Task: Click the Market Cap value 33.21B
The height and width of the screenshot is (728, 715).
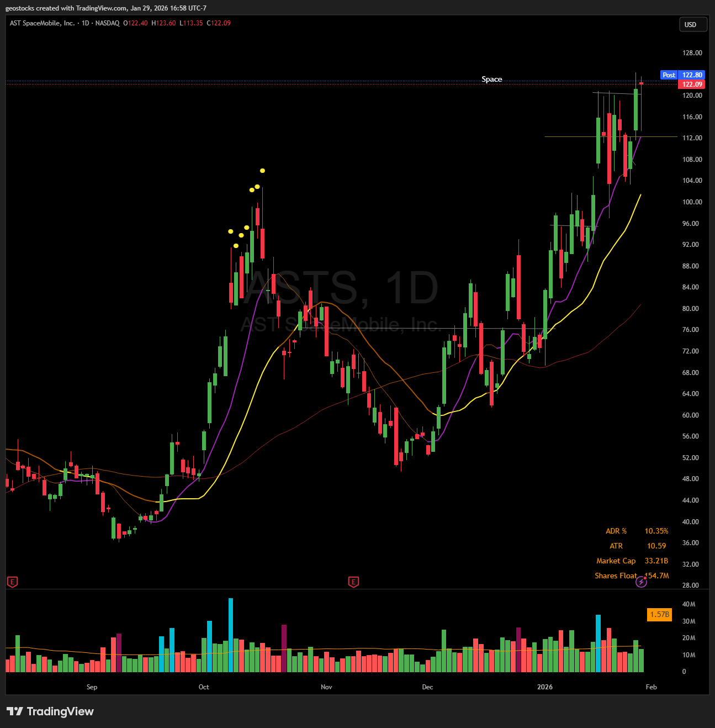Action: tap(656, 561)
